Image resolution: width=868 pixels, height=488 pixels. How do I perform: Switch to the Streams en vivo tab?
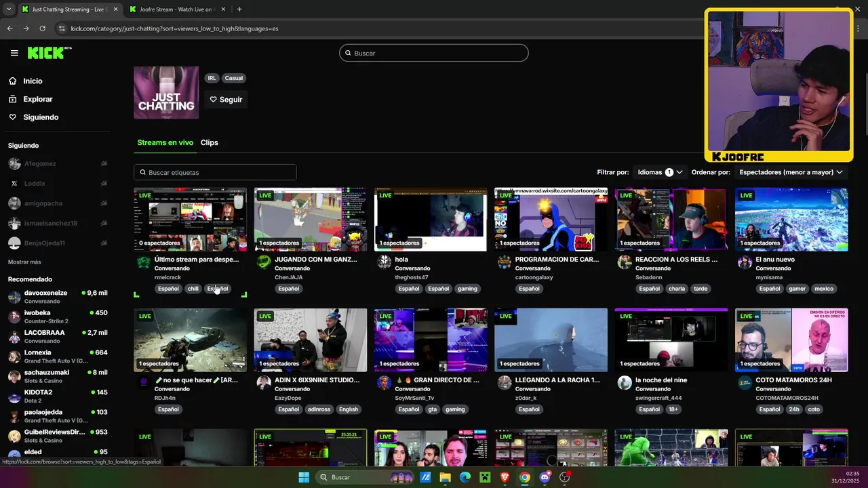[x=165, y=142]
